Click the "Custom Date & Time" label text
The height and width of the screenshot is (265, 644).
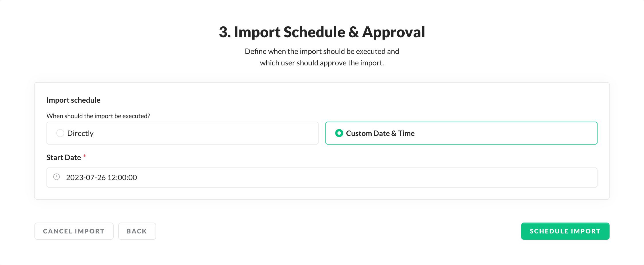point(380,133)
